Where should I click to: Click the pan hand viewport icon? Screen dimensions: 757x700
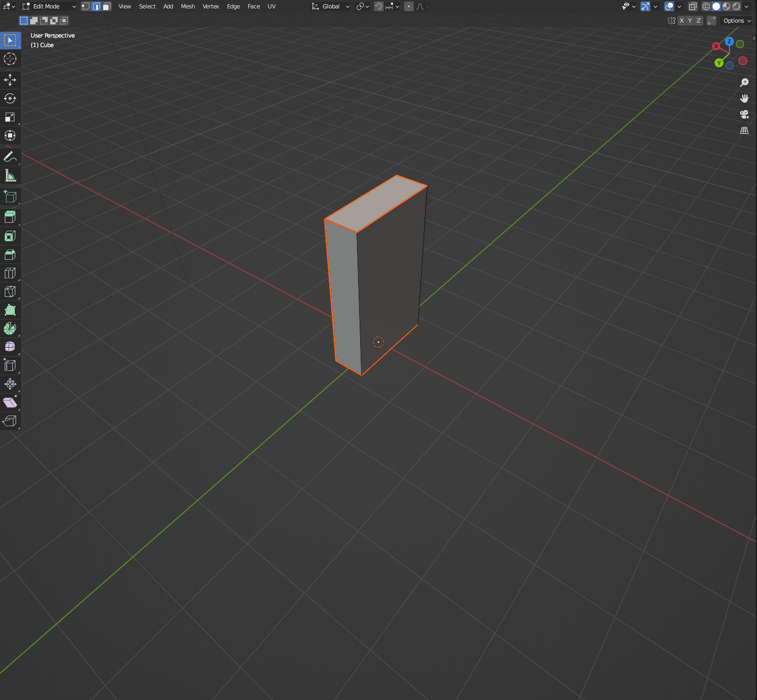[x=744, y=98]
